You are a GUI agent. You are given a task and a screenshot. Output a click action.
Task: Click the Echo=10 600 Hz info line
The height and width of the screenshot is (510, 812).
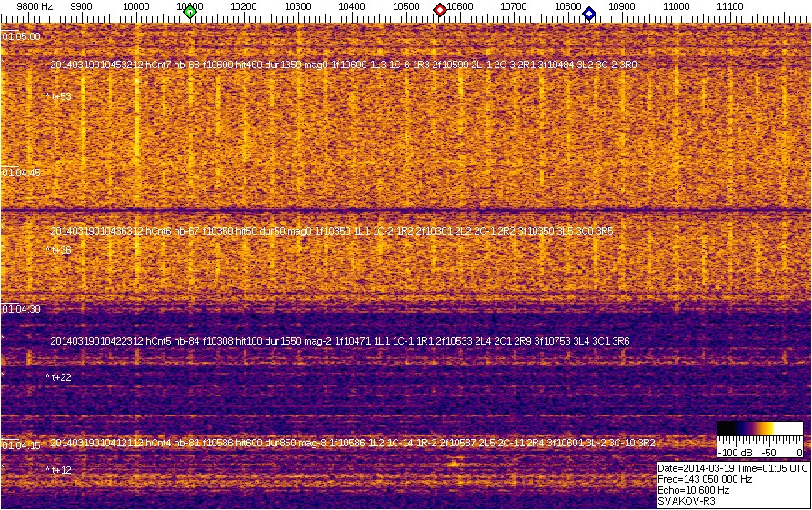click(693, 490)
